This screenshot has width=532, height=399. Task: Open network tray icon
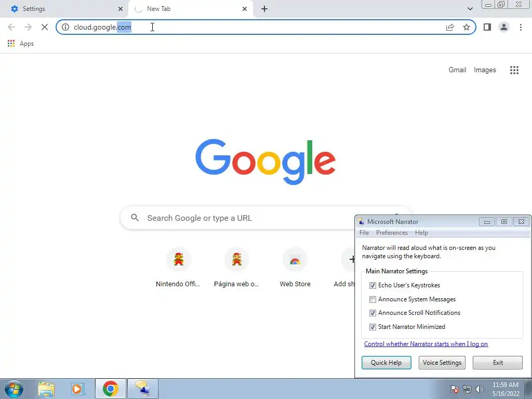click(x=467, y=389)
